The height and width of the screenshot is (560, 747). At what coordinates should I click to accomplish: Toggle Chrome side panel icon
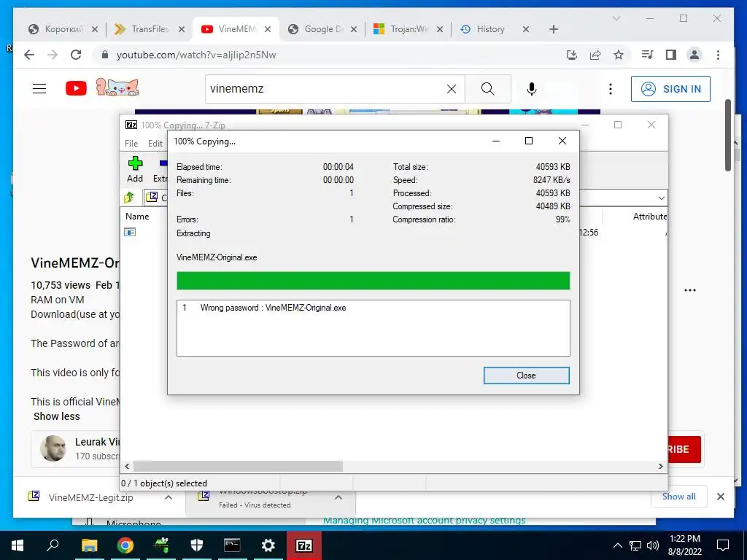pyautogui.click(x=671, y=55)
